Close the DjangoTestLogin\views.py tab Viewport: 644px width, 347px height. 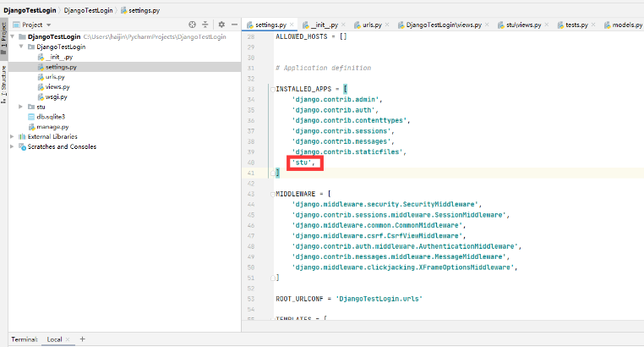pos(487,25)
